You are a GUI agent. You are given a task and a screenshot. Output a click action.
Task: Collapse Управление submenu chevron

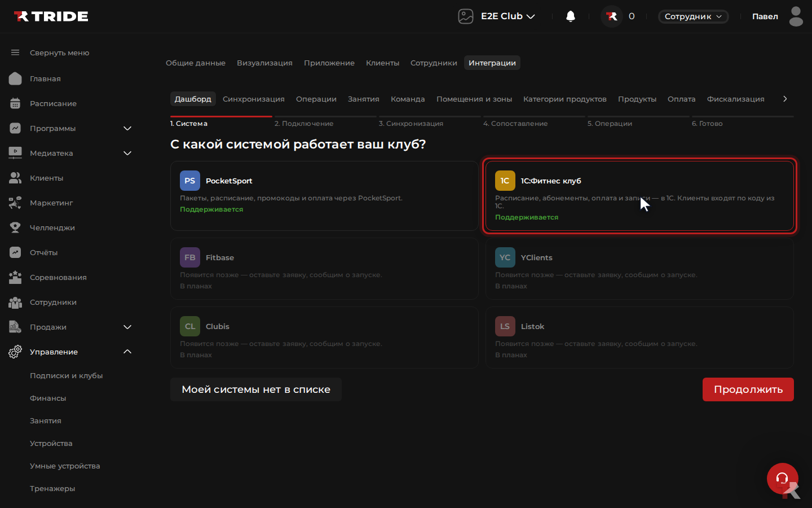coord(127,352)
